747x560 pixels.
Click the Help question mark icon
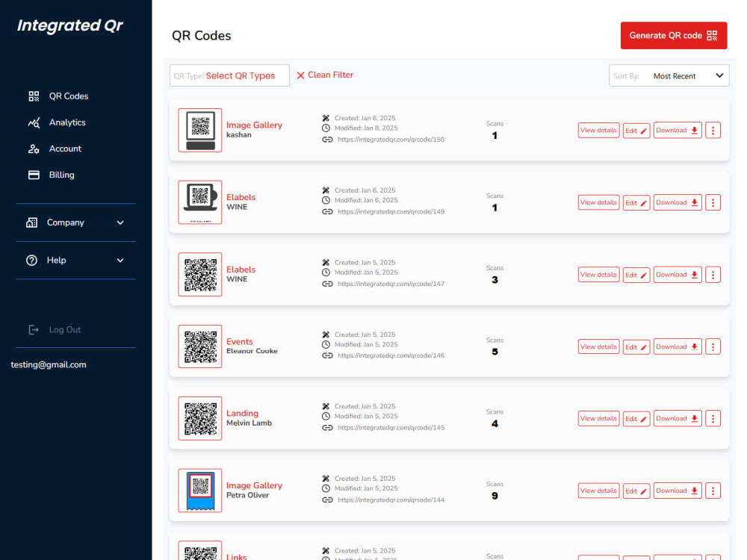pyautogui.click(x=31, y=260)
